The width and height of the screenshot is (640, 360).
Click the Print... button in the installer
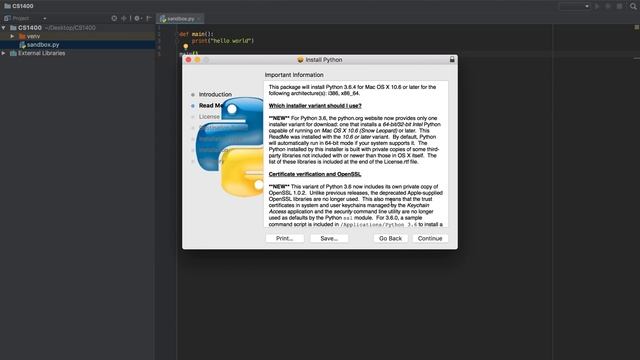pos(284,238)
